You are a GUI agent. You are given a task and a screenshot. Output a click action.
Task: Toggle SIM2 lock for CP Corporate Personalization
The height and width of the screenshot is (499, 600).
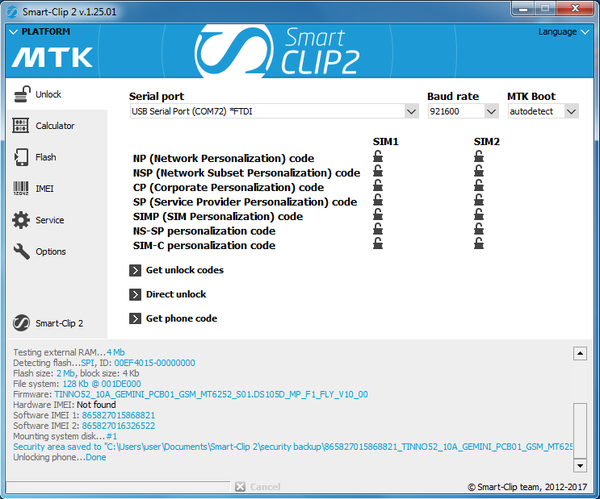coord(479,187)
